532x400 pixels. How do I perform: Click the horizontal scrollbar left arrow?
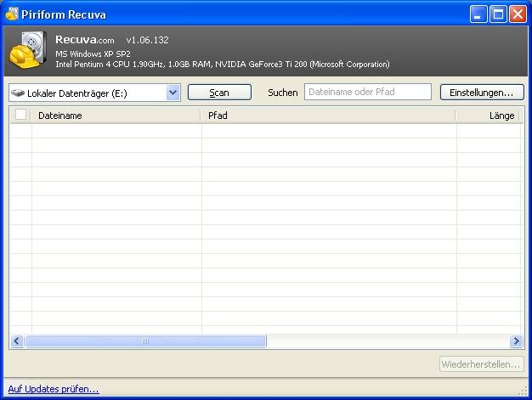pos(17,341)
